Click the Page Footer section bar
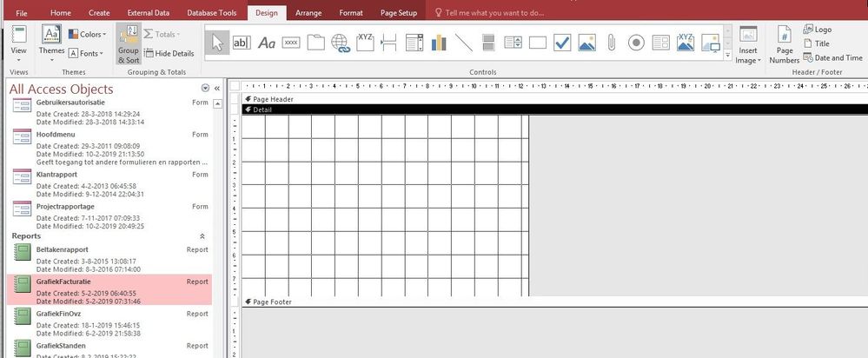 click(x=554, y=302)
